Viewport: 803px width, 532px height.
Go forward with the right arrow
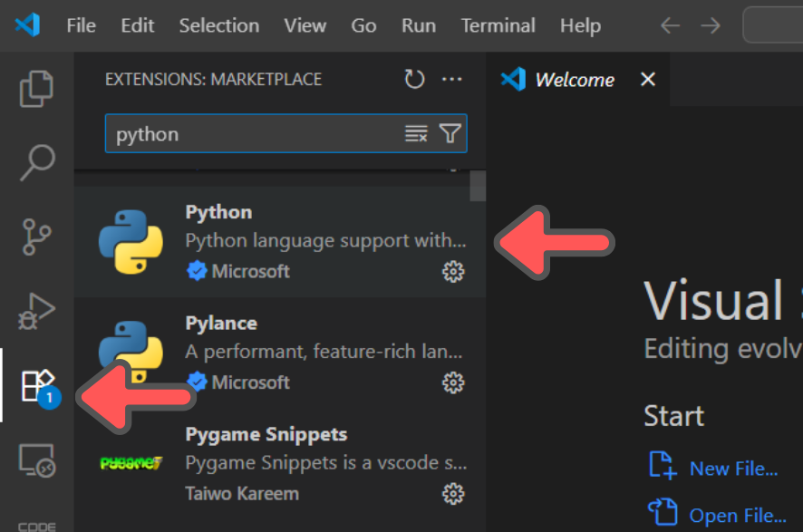(x=711, y=25)
